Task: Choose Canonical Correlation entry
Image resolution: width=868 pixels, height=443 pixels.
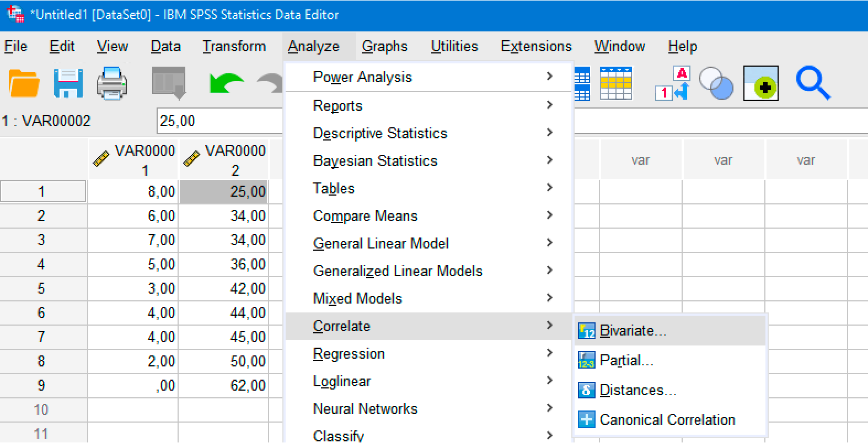Action: (669, 420)
